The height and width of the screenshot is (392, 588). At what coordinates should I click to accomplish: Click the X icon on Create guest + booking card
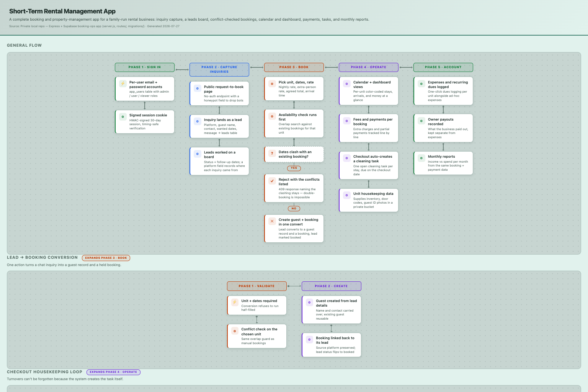tap(272, 221)
